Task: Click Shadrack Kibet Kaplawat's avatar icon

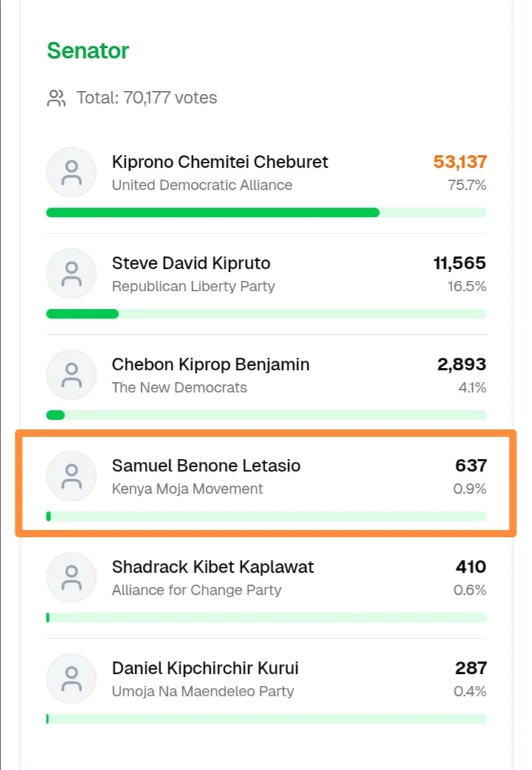Action: (72, 577)
